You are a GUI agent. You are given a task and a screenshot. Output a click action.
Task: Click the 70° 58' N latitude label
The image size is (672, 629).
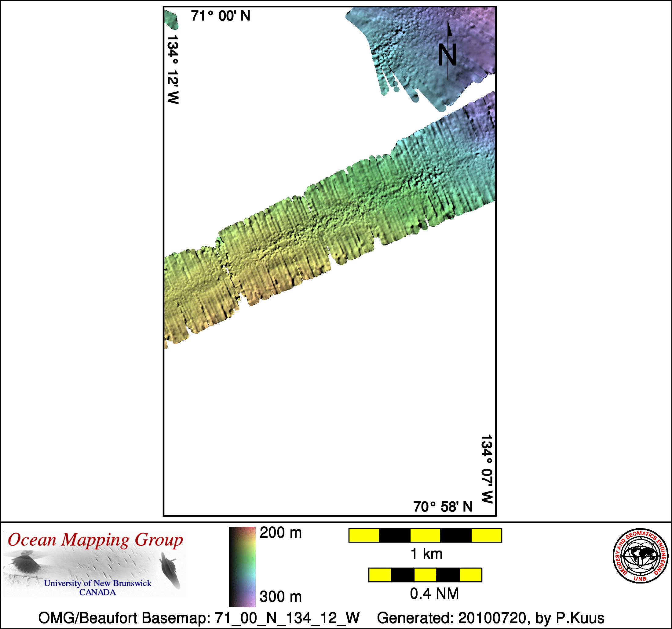[443, 507]
